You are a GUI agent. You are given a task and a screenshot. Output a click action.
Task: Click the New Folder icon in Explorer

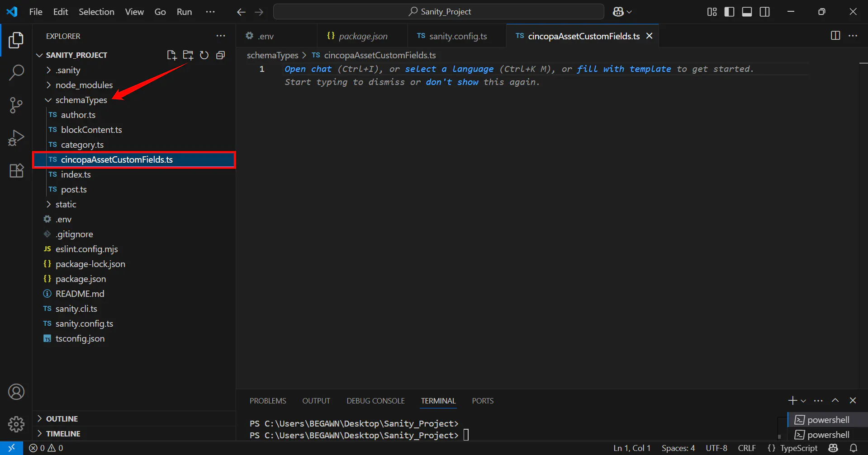tap(188, 55)
